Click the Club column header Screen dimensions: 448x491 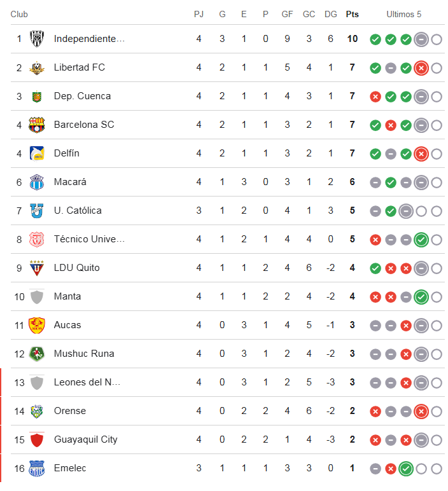click(19, 14)
